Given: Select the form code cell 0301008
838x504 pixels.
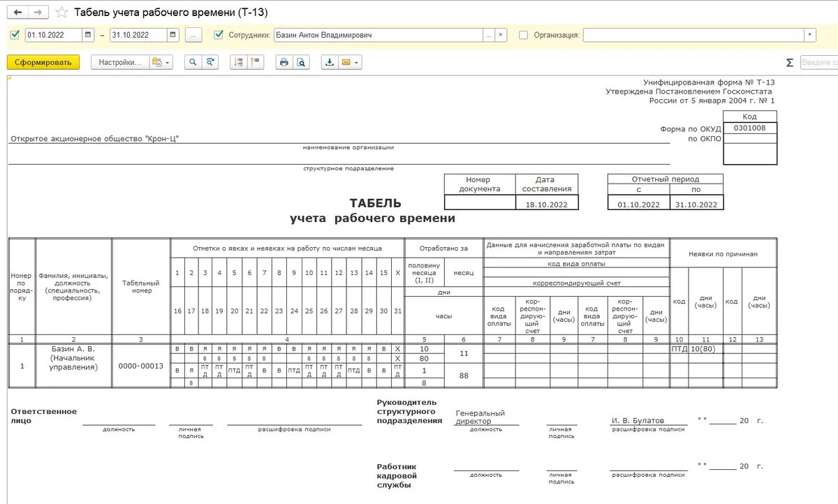Looking at the screenshot, I should [x=750, y=128].
